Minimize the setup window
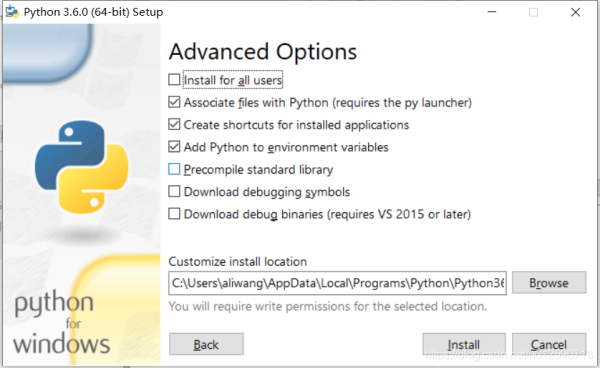 (x=492, y=12)
